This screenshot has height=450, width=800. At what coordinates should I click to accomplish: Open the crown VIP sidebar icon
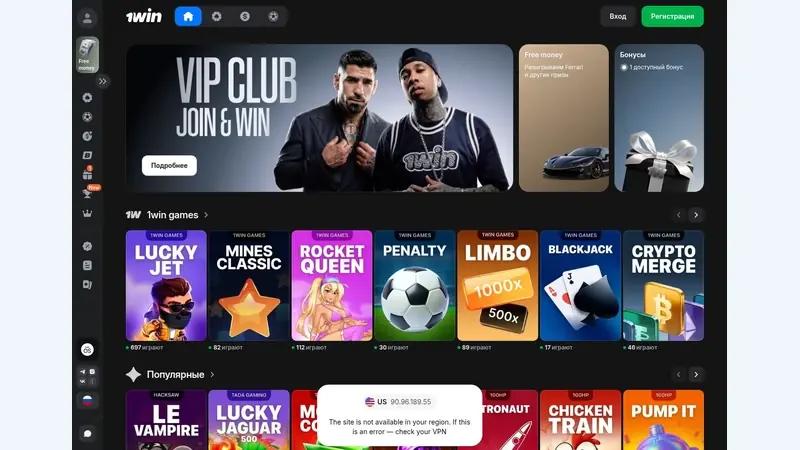(87, 213)
